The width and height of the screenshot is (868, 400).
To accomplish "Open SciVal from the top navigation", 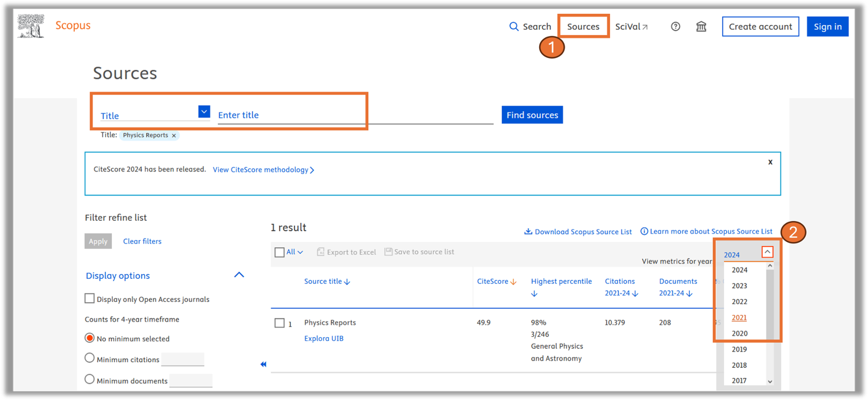I will coord(631,27).
